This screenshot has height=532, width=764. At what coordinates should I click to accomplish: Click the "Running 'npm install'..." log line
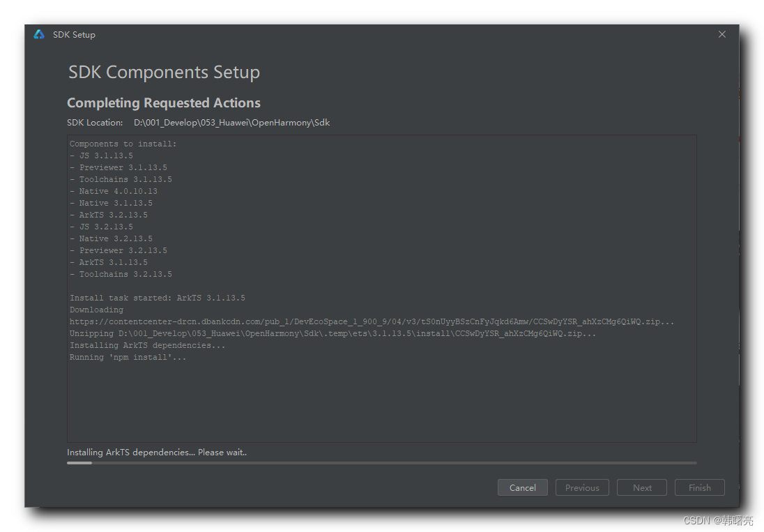[x=128, y=358]
